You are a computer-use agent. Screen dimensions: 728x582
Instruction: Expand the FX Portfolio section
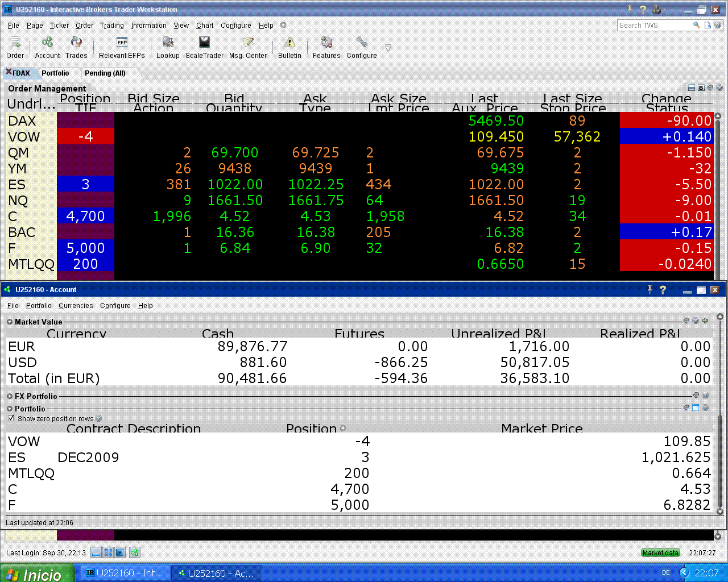(x=10, y=396)
